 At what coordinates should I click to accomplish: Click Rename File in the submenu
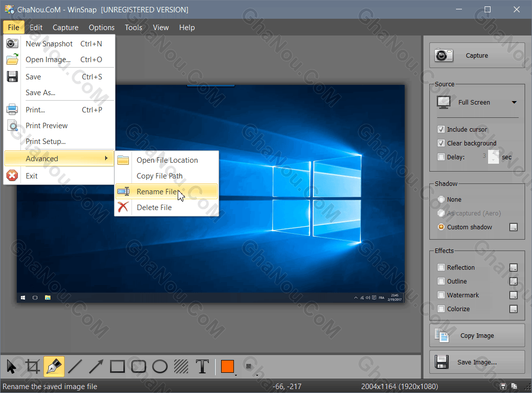(167, 192)
